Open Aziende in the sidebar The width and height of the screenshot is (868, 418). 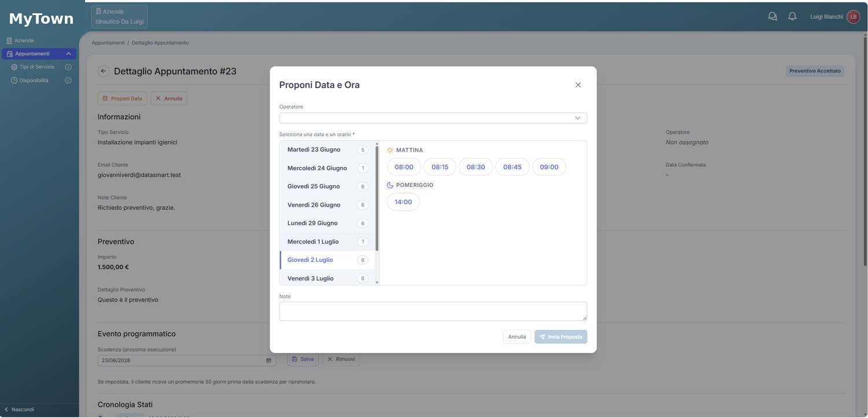coord(24,41)
